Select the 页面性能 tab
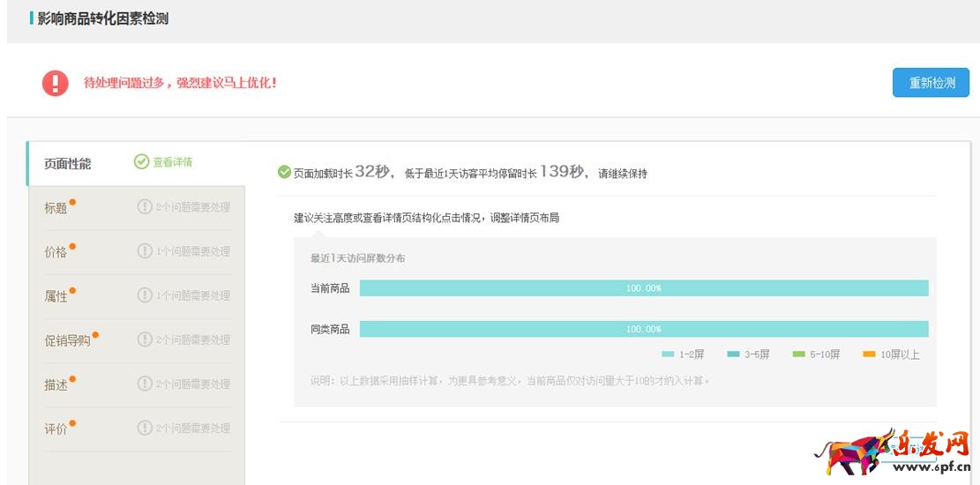Screen dimensions: 980x485 tap(68, 164)
